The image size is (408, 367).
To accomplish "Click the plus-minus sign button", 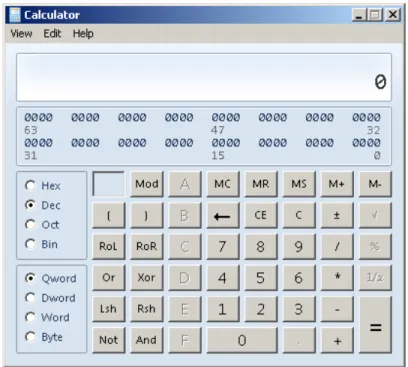I will [337, 215].
